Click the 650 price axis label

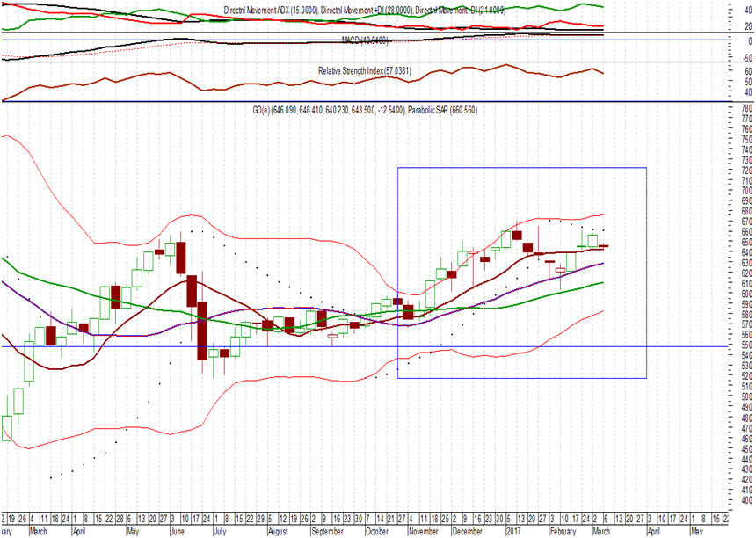(746, 243)
